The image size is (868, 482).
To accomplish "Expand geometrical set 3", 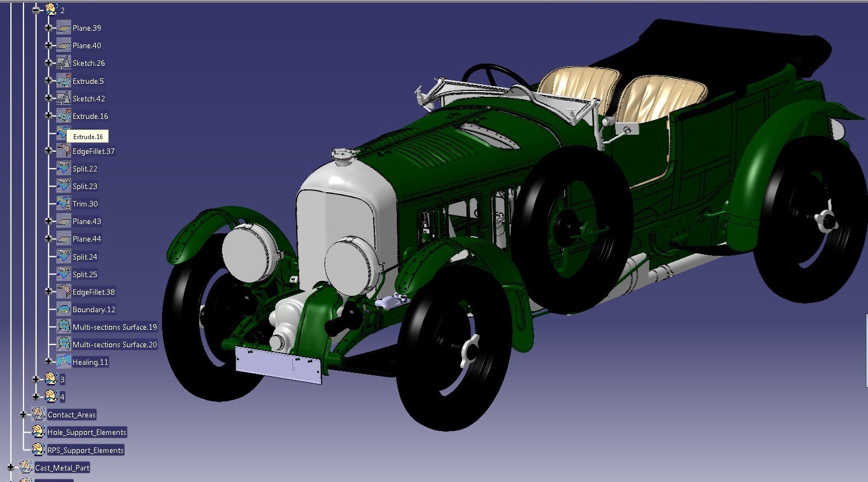I will point(36,378).
